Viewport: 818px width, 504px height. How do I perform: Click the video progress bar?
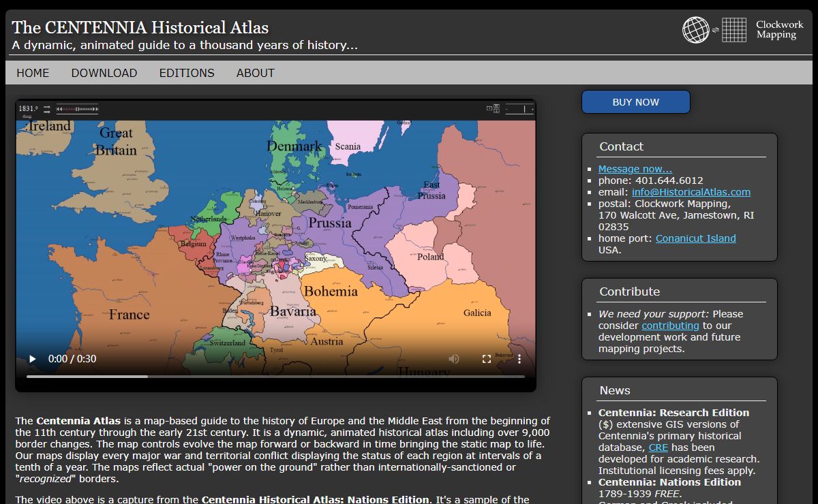tap(275, 376)
